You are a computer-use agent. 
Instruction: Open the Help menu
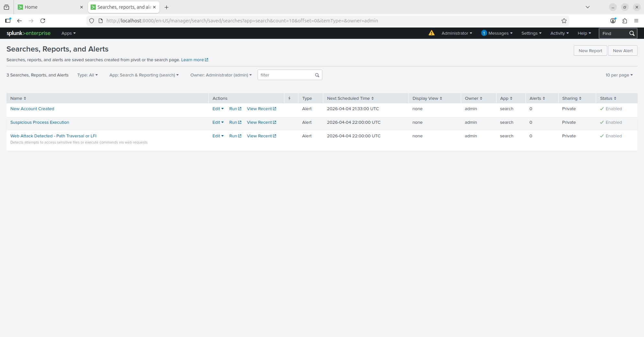coord(584,33)
